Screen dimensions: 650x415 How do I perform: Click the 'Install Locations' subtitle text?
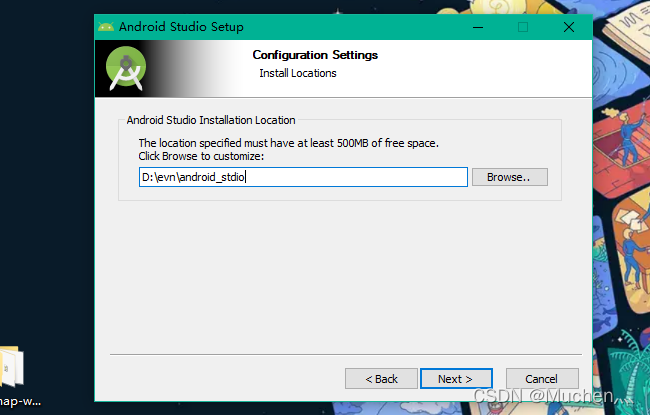(x=298, y=73)
